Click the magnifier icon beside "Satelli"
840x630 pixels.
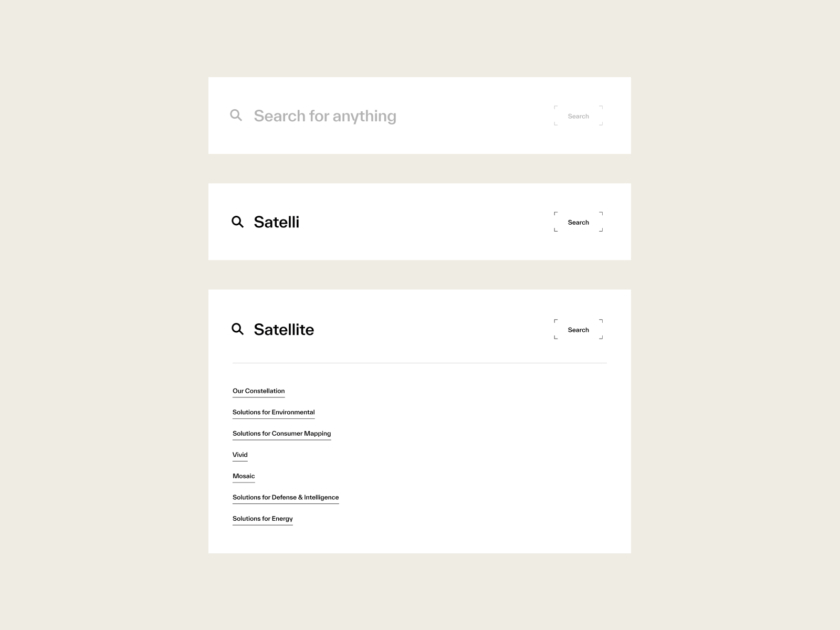coord(238,222)
